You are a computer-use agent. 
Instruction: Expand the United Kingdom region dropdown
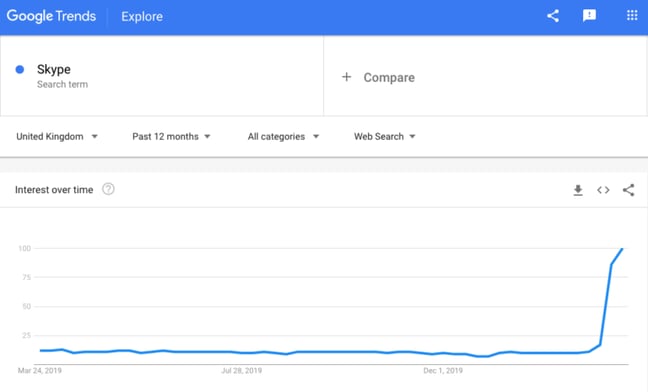tap(57, 137)
